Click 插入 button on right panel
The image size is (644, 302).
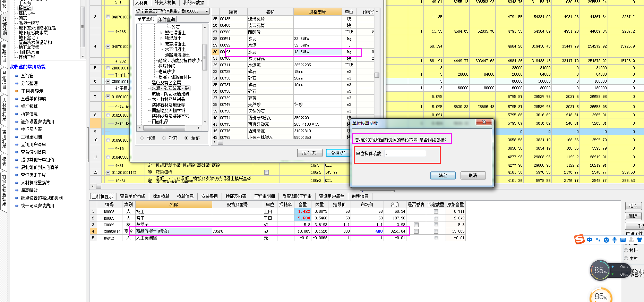(x=633, y=206)
